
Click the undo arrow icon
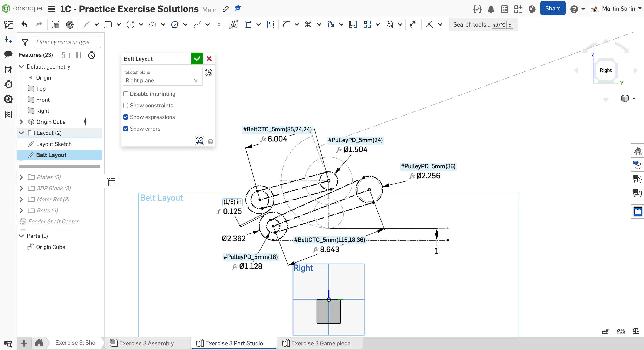pos(24,24)
